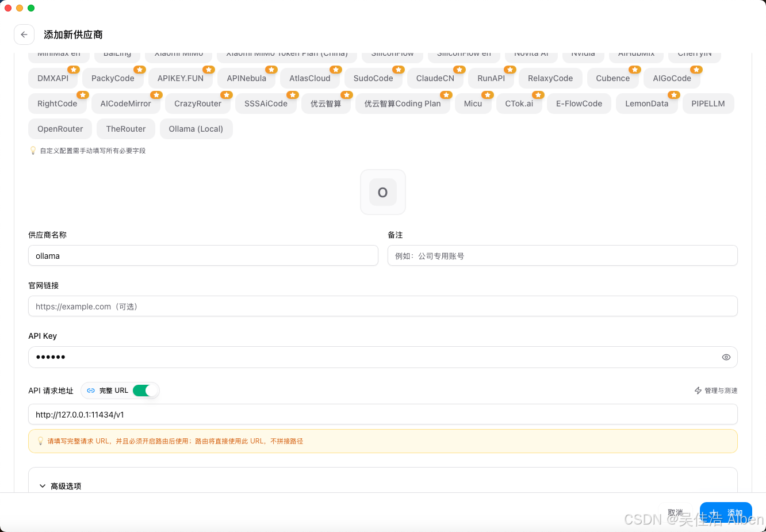The image size is (766, 532).
Task: Click the 添加 button
Action: pyautogui.click(x=726, y=512)
